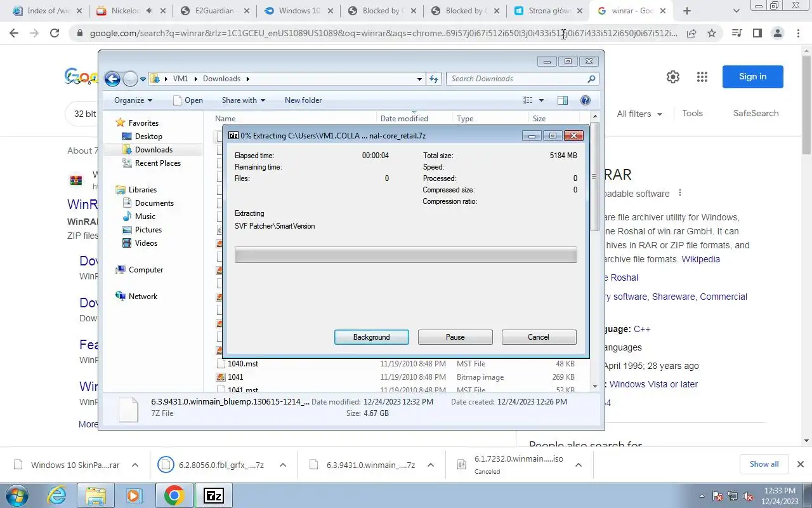Open the Organize menu
The image size is (812, 508).
pos(133,100)
